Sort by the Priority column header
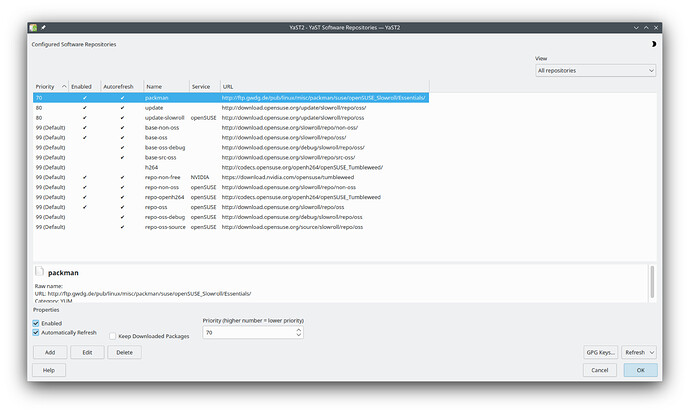This screenshot has height=413, width=690. pos(51,87)
